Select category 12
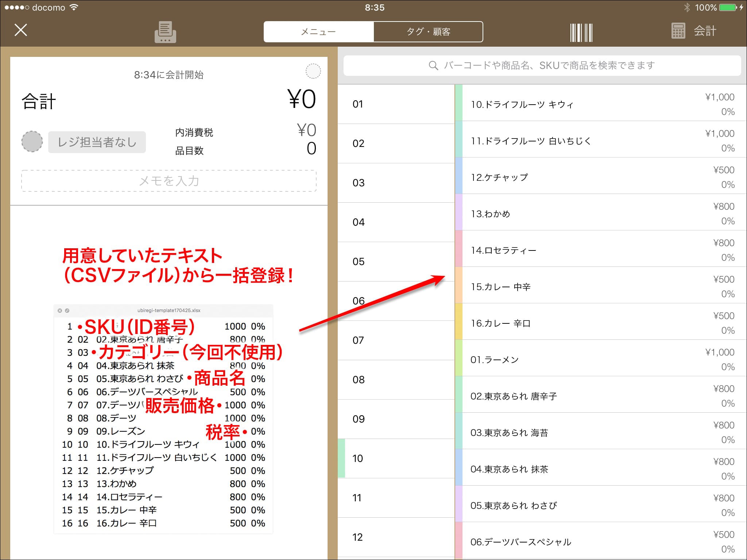747x560 pixels. [x=396, y=537]
